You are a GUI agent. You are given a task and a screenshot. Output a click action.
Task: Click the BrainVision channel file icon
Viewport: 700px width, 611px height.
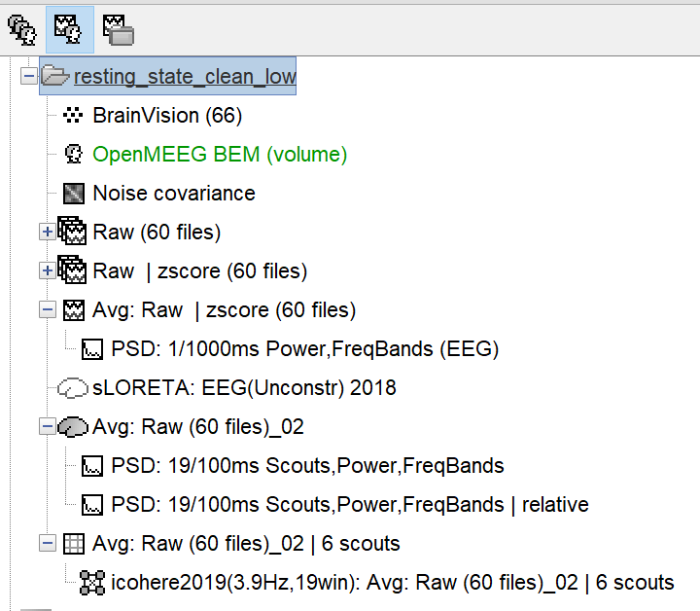74,116
